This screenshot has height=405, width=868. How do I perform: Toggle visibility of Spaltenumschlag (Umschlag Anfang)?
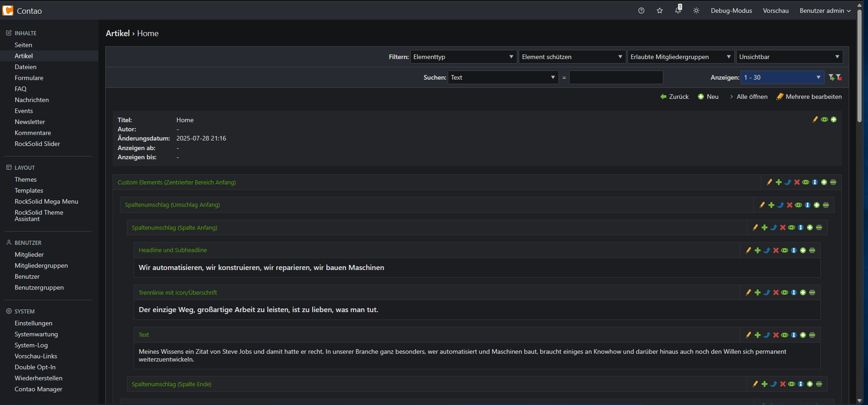(798, 205)
